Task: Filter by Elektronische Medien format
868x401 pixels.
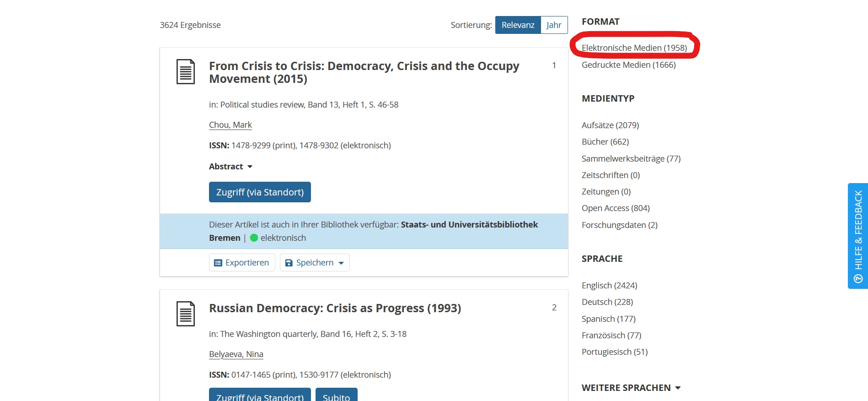Action: (x=634, y=48)
